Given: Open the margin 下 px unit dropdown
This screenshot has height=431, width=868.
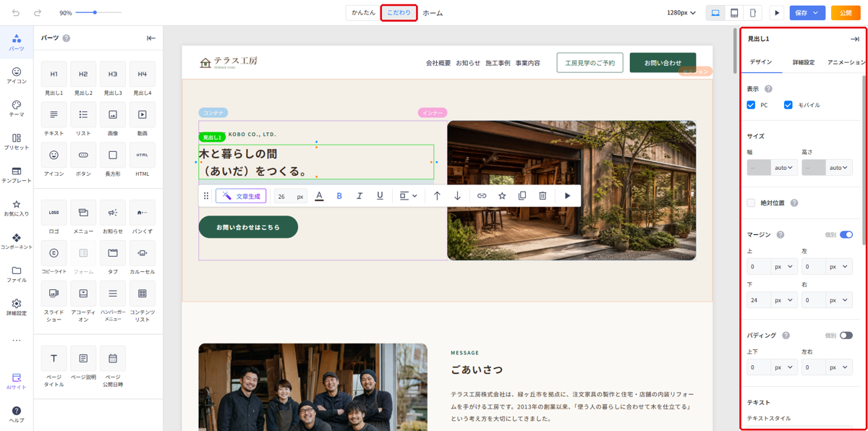Looking at the screenshot, I should coord(784,300).
